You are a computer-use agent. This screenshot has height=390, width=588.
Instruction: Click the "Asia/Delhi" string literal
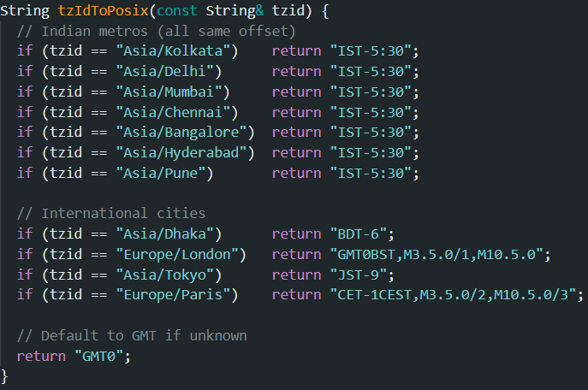(x=169, y=72)
